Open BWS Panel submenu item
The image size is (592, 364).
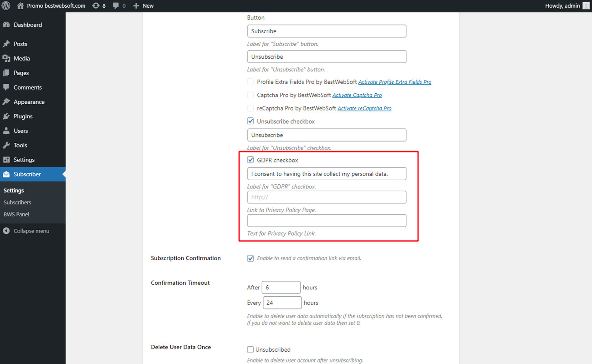tap(16, 214)
